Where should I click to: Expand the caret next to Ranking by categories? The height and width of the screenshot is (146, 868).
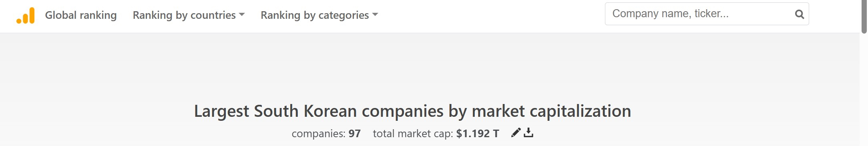(x=375, y=15)
